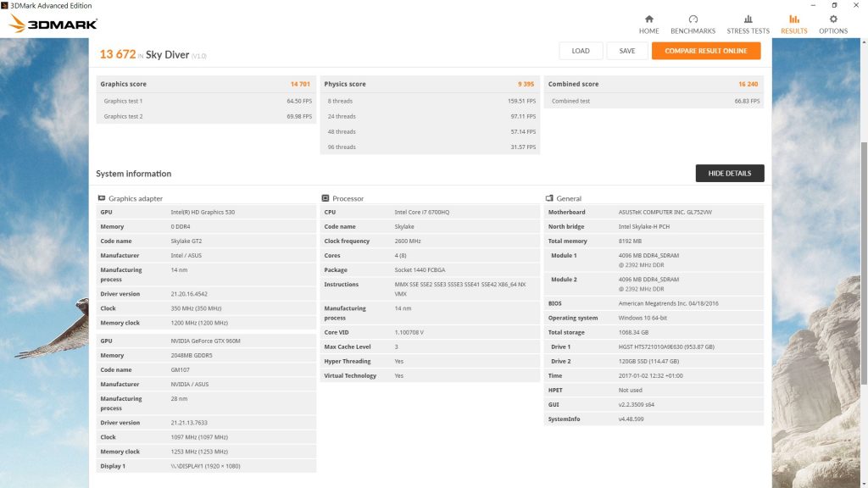Click the HPET value "Not used"
The height and width of the screenshot is (488, 868).
(630, 390)
